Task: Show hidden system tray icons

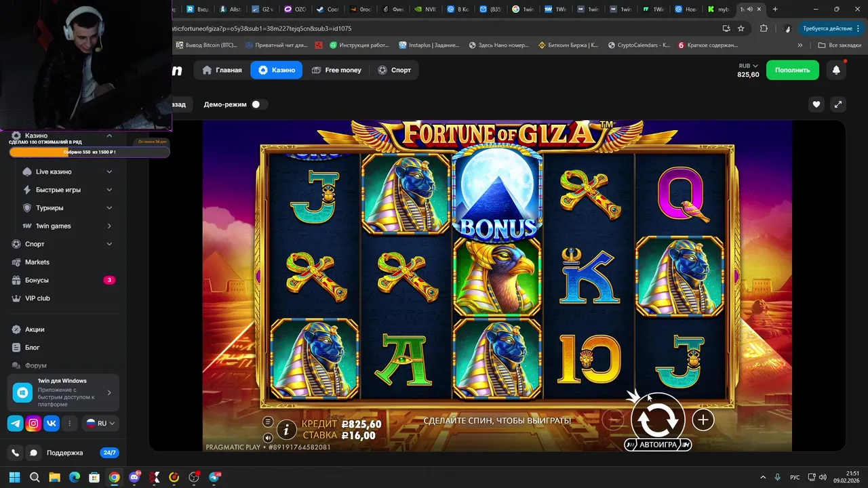Action: click(x=763, y=477)
